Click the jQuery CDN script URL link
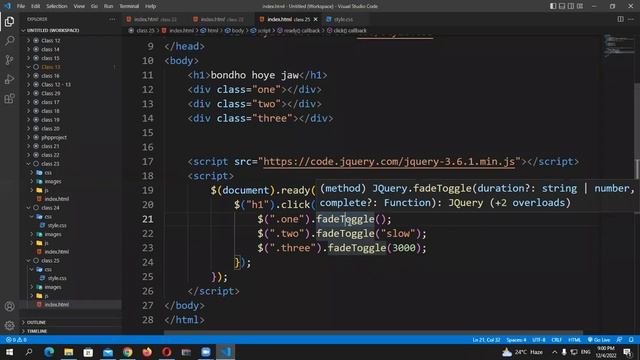 coord(389,162)
